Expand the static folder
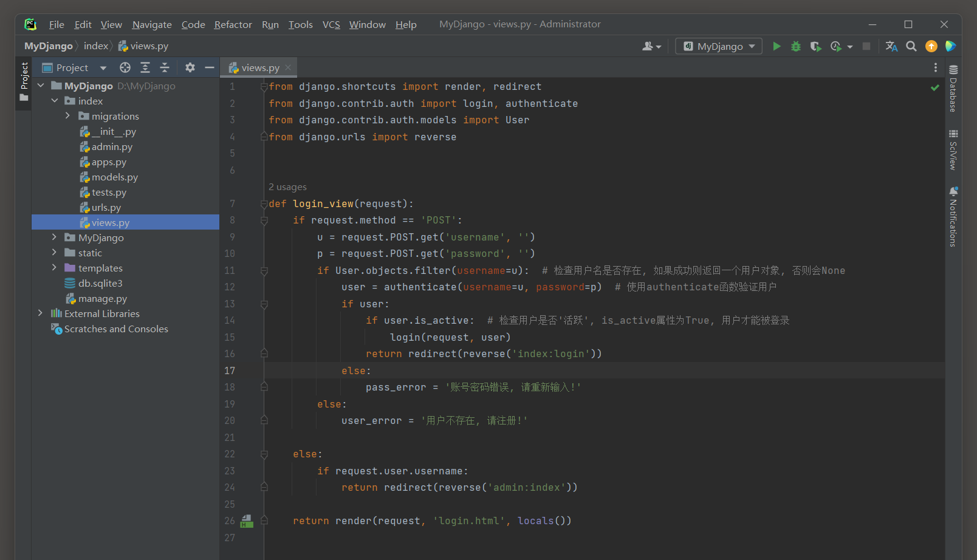Image resolution: width=977 pixels, height=560 pixels. (x=54, y=253)
